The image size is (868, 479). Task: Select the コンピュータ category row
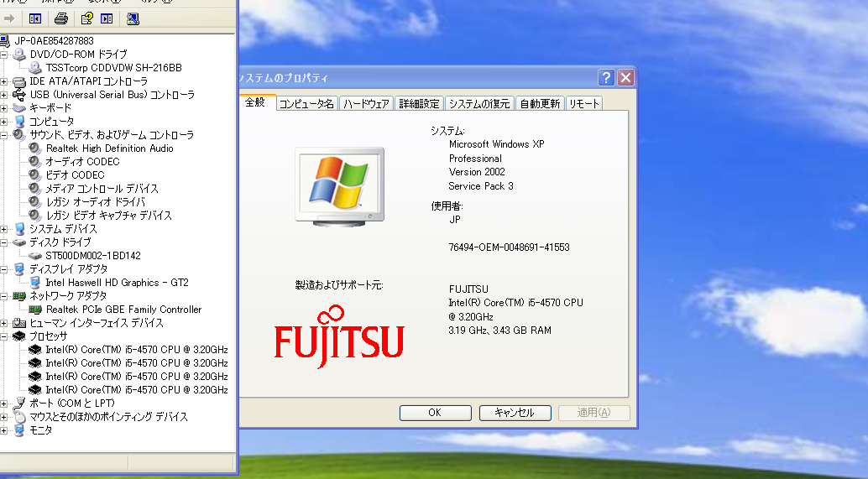coord(51,122)
